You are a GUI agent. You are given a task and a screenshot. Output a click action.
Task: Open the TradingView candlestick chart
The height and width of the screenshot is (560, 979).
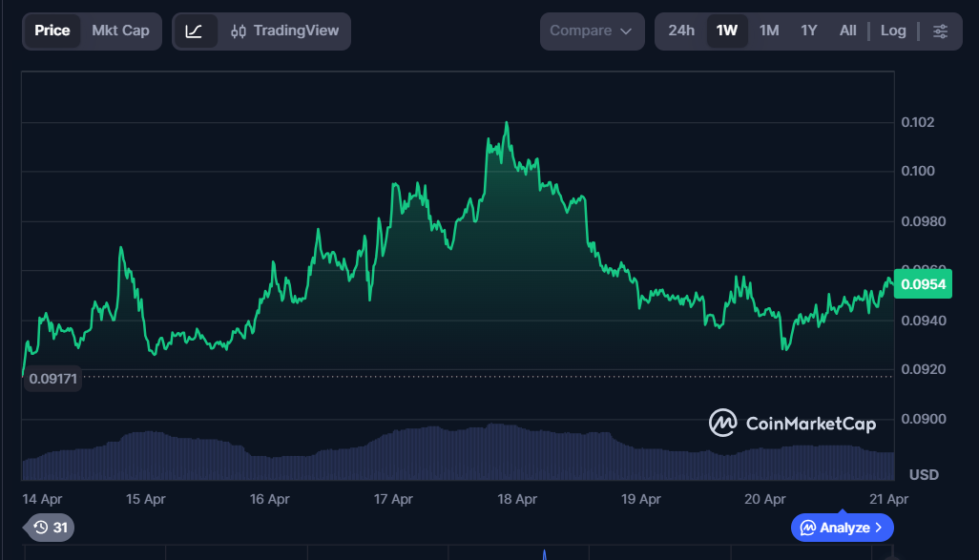(285, 31)
